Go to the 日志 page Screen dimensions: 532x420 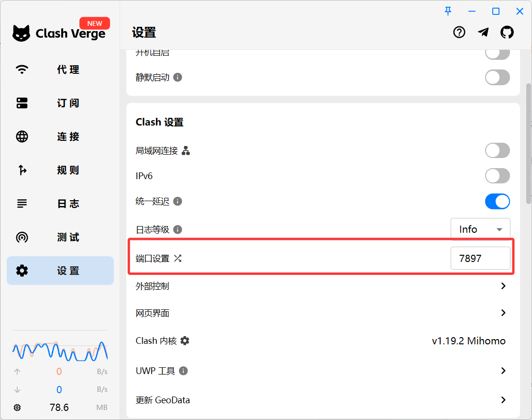pyautogui.click(x=60, y=204)
